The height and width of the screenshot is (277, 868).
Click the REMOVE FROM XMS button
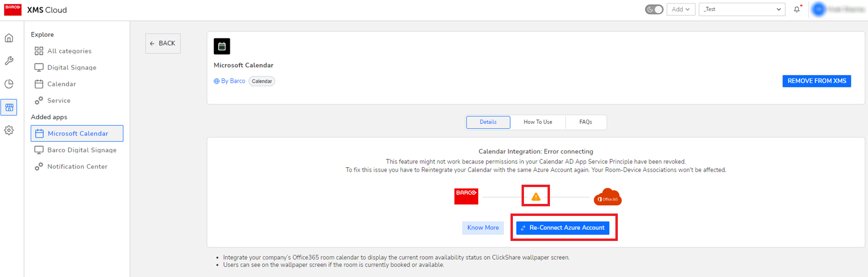click(x=817, y=81)
